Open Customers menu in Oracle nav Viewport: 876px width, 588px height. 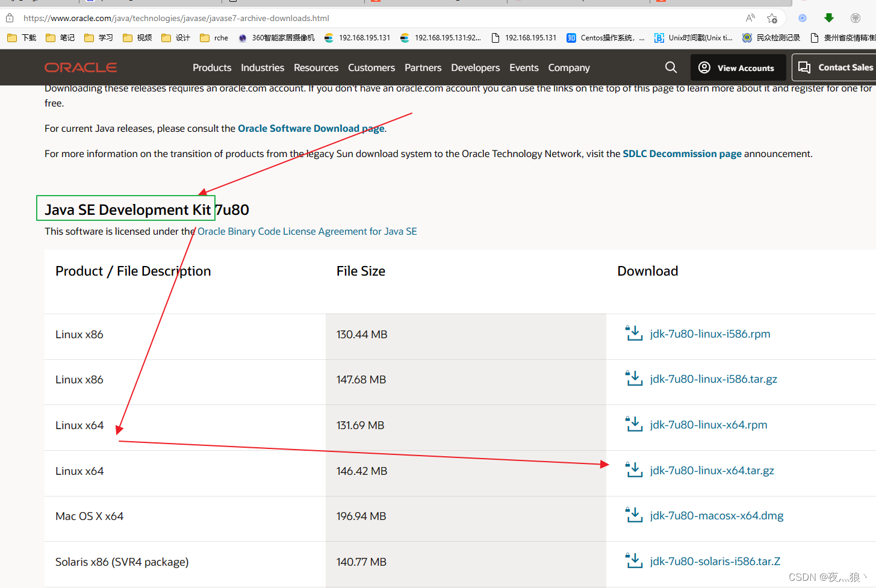pos(371,67)
